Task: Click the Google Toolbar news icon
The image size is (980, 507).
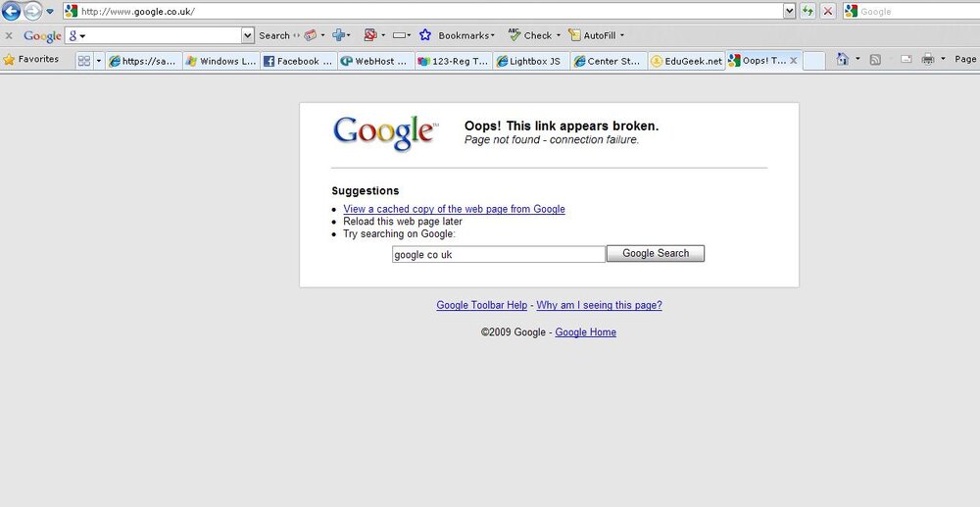Action: (x=311, y=35)
